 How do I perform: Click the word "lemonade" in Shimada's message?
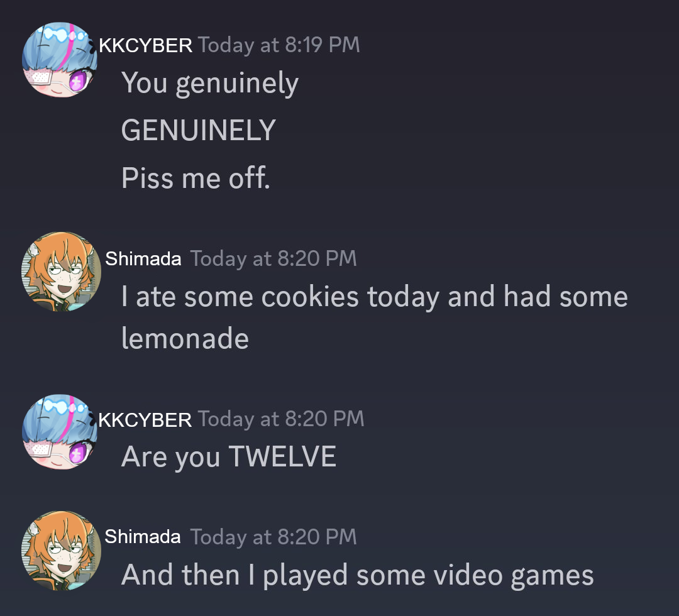click(185, 338)
